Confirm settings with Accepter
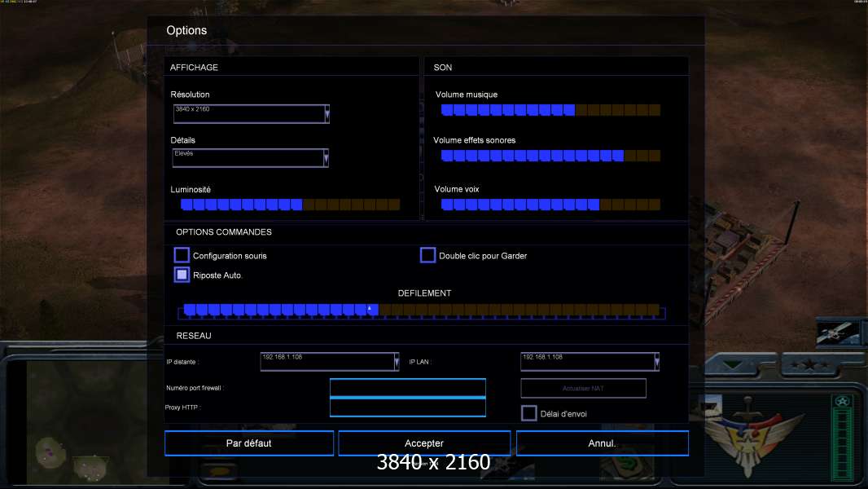The width and height of the screenshot is (868, 489). click(424, 443)
